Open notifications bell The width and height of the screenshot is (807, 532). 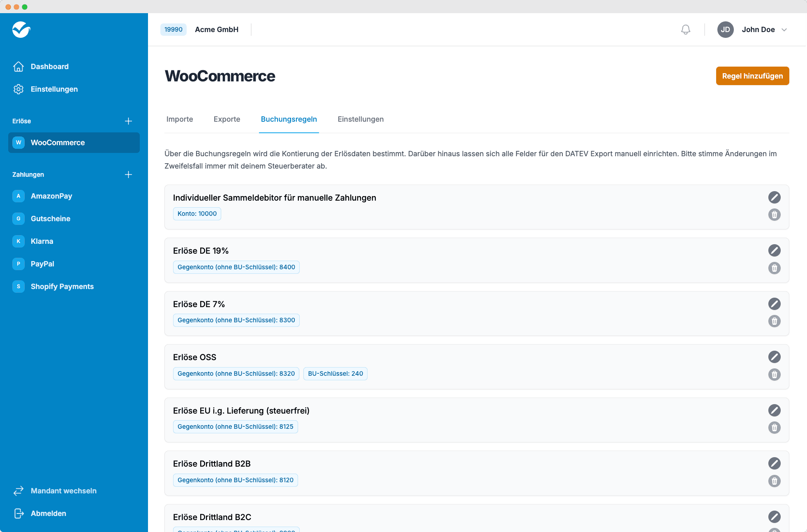tap(685, 30)
